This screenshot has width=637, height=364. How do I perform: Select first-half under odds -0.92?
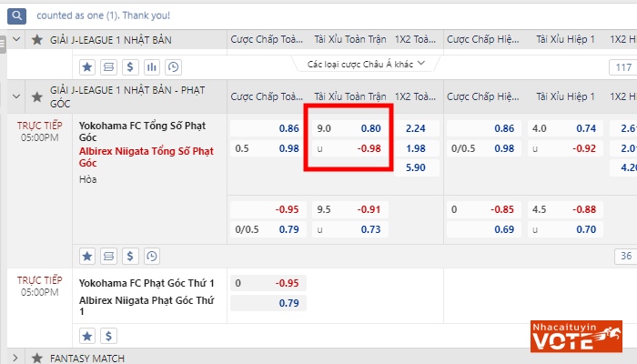(x=565, y=148)
